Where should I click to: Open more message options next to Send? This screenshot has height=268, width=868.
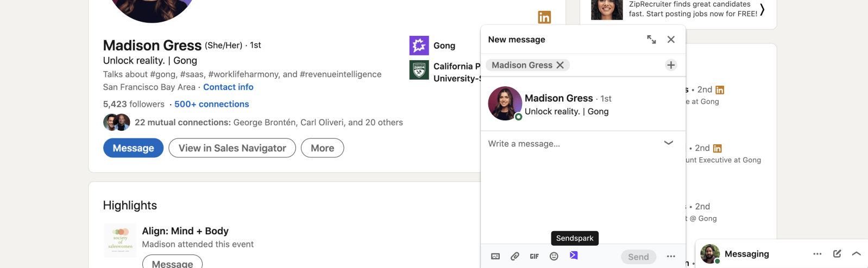(x=671, y=257)
